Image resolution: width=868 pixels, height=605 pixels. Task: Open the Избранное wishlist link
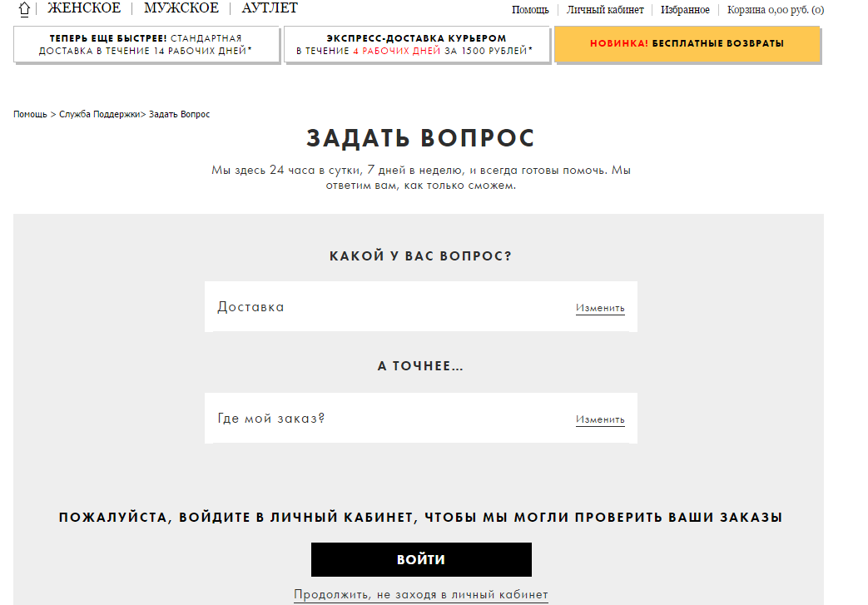(685, 10)
